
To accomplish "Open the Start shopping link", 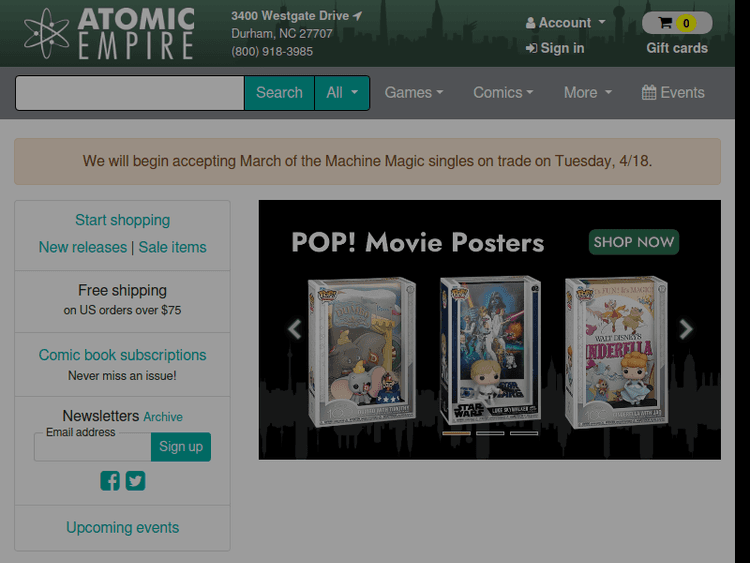I will click(122, 220).
